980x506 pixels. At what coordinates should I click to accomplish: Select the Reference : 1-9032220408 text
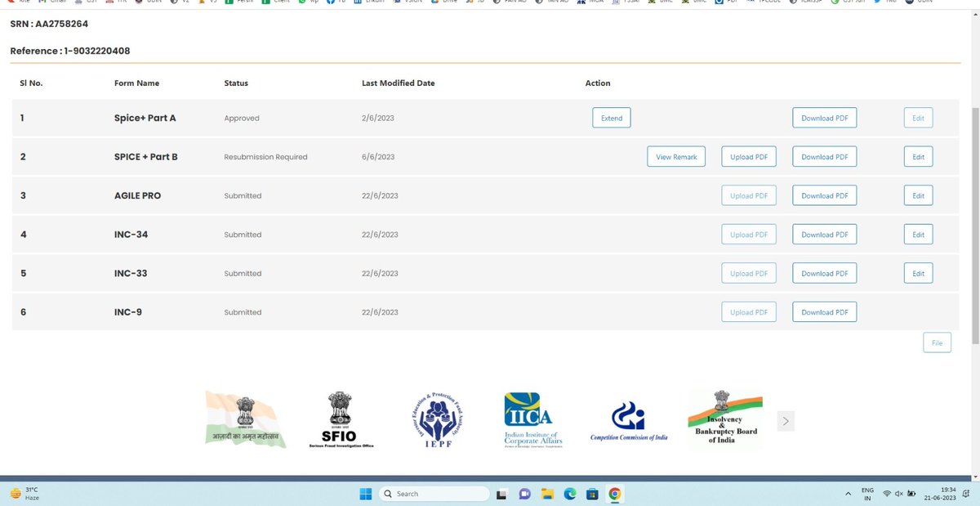[70, 51]
